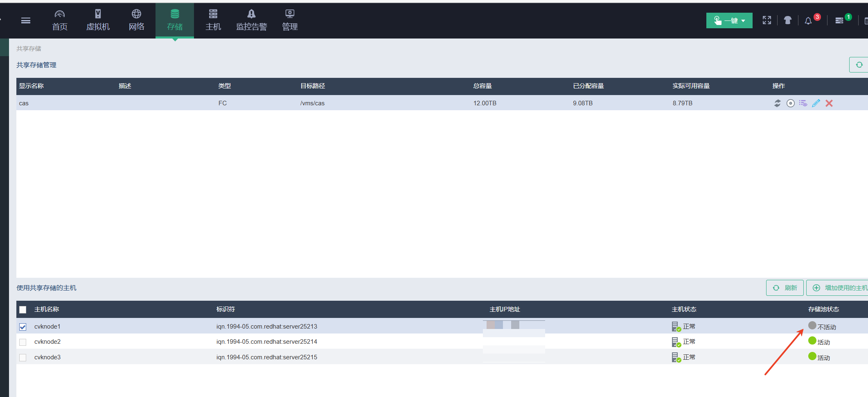Toggle the select-all hosts header checkbox
Screen dimensions: 868x397
pos(23,310)
